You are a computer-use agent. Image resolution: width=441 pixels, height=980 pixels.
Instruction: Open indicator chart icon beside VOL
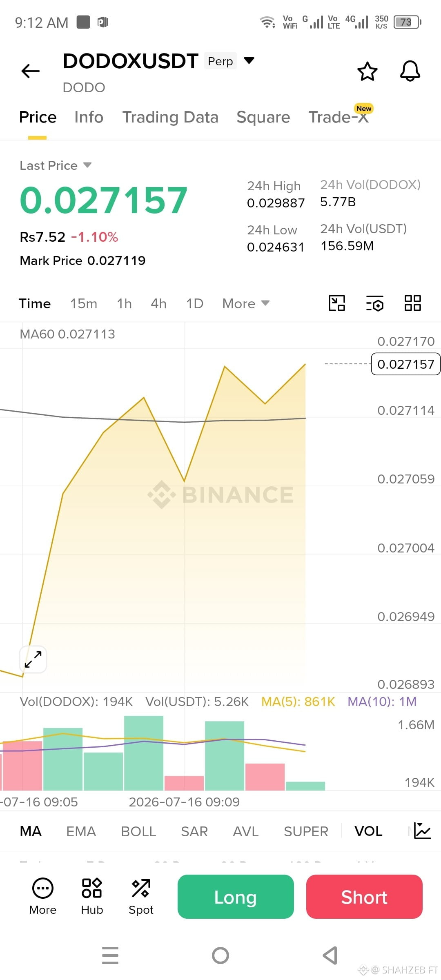tap(422, 831)
